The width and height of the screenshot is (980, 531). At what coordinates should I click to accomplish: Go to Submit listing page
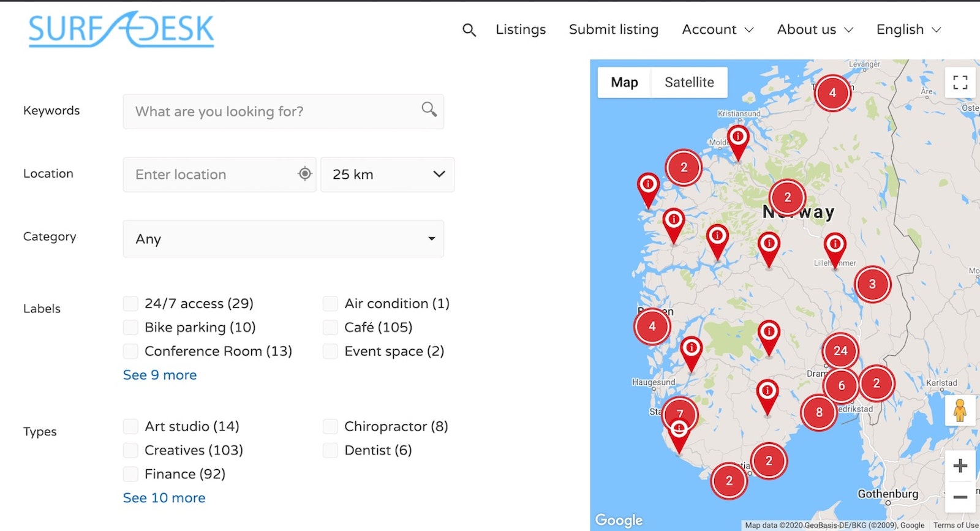pos(613,29)
